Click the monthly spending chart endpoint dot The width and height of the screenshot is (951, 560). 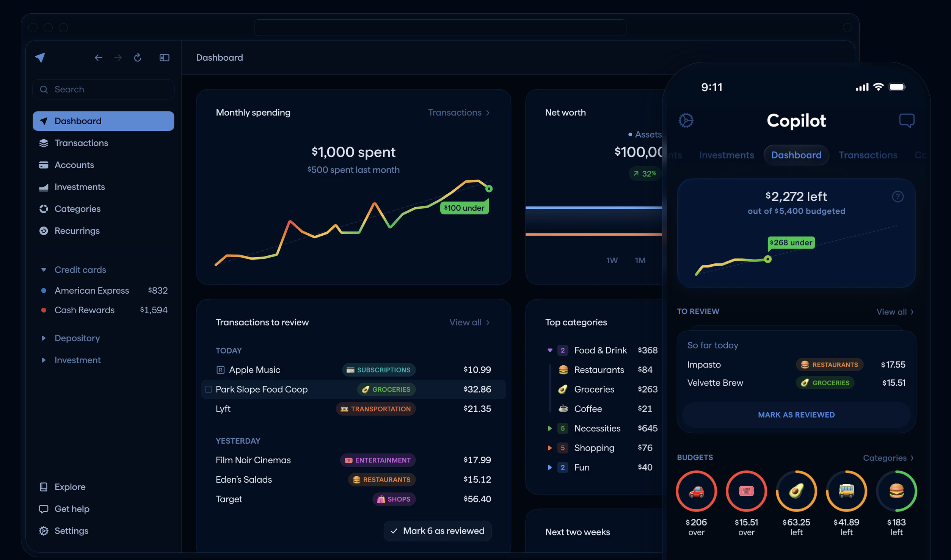coord(489,189)
